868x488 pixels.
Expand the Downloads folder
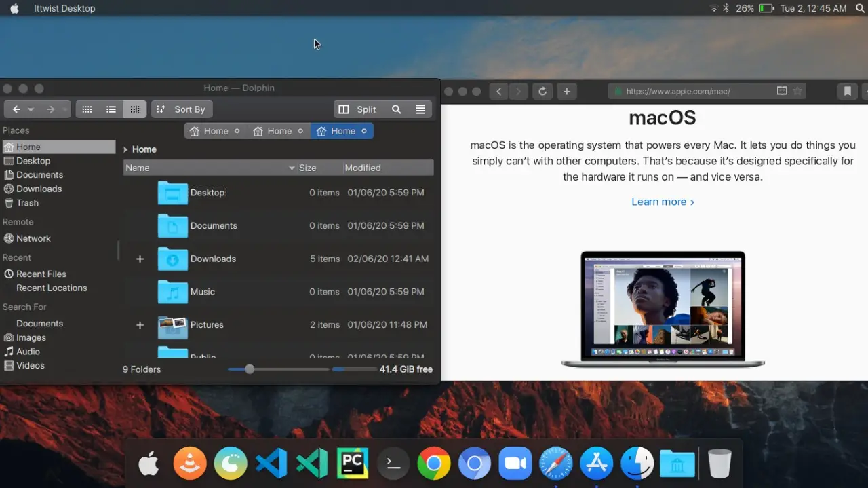point(140,259)
